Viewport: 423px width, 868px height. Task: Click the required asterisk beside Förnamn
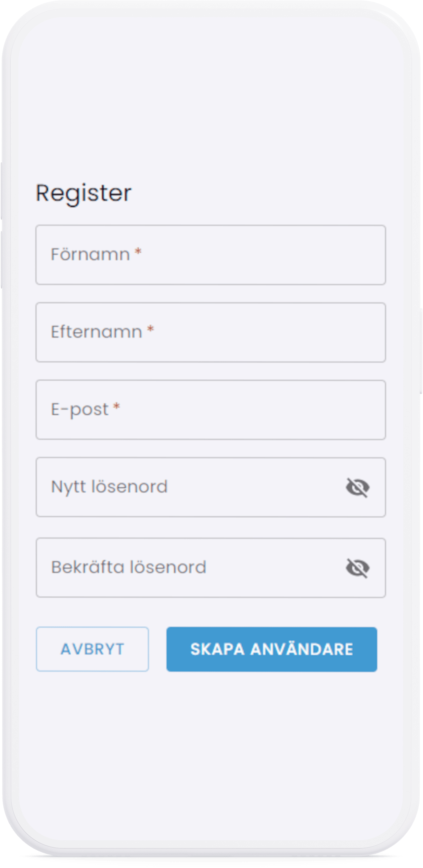[x=138, y=252]
